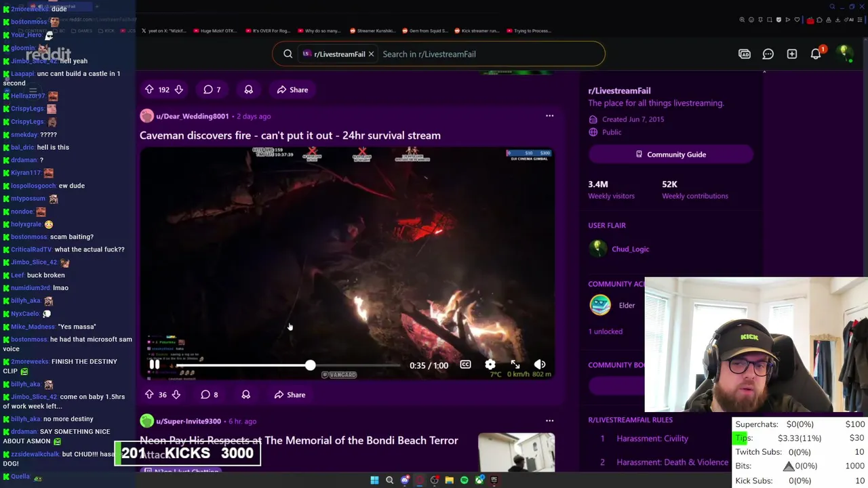Open the 'Gem from Squid S' bookmark
This screenshot has height=488, width=868.
425,30
